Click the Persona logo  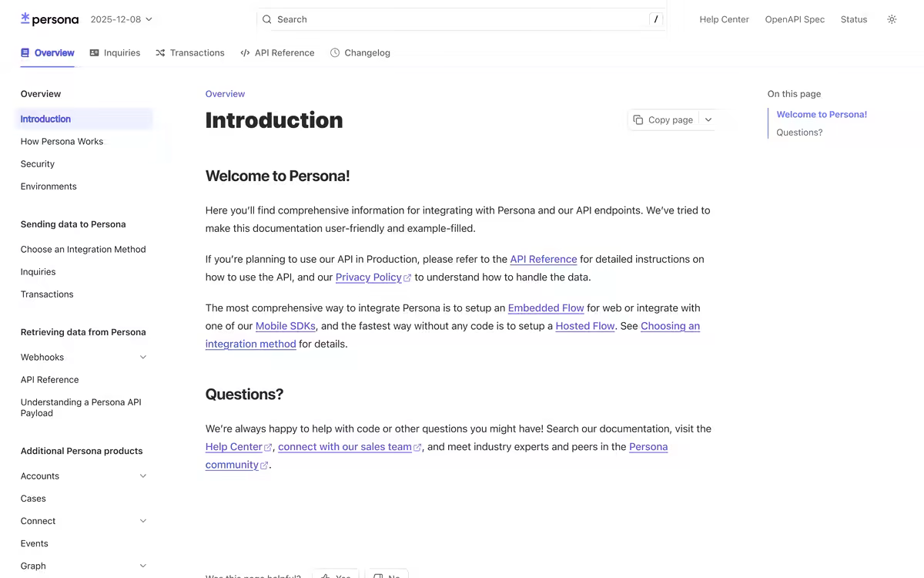(x=49, y=19)
